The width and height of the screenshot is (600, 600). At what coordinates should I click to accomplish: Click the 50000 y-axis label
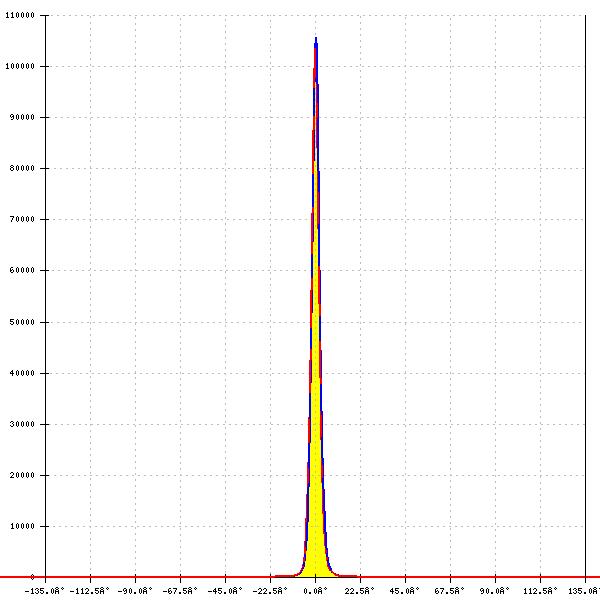point(22,322)
